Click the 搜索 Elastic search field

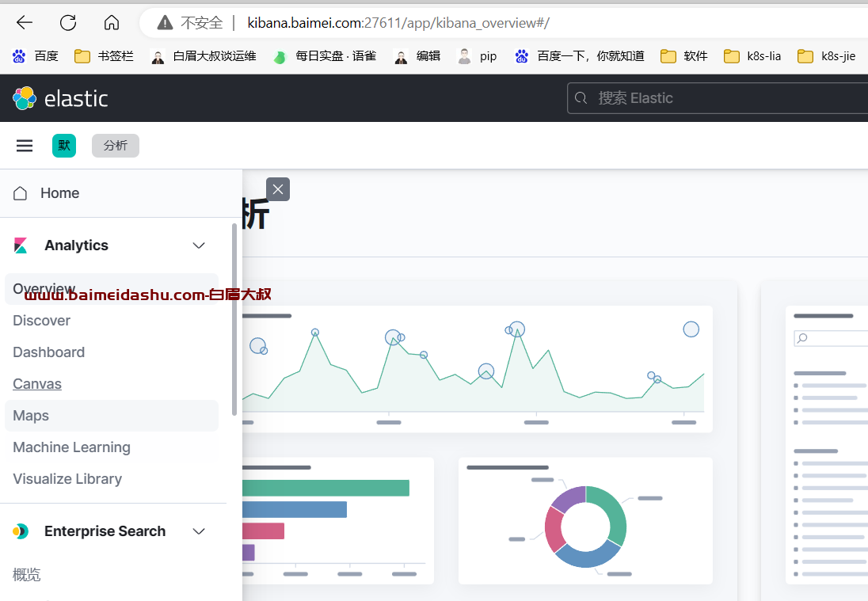[x=718, y=98]
